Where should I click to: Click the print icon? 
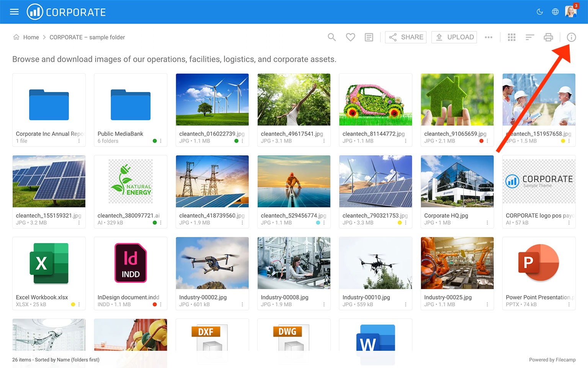click(x=549, y=37)
